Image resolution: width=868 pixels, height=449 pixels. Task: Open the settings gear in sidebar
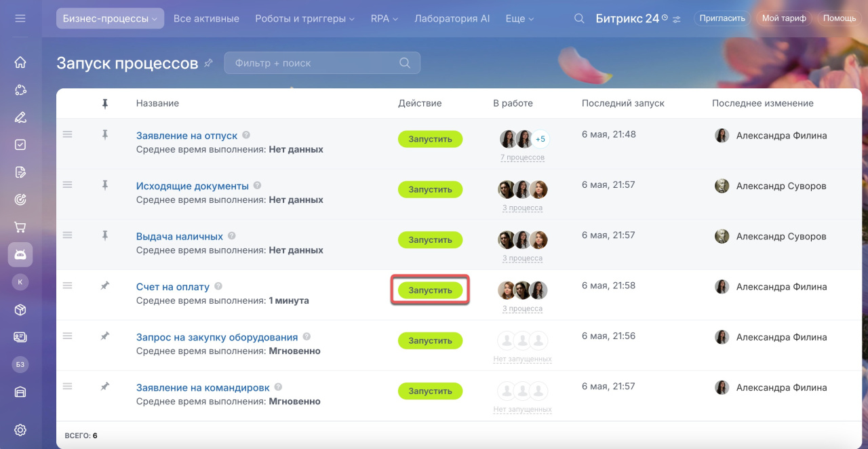[x=20, y=429]
